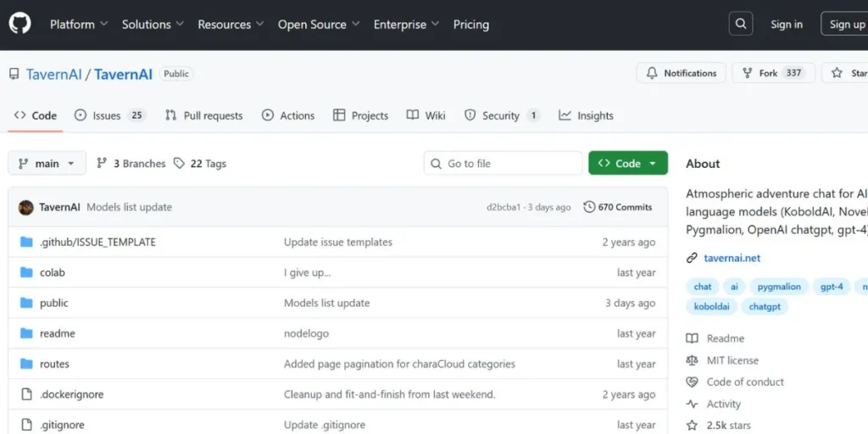The height and width of the screenshot is (434, 868).
Task: Switch to the Issues tab
Action: pyautogui.click(x=109, y=115)
